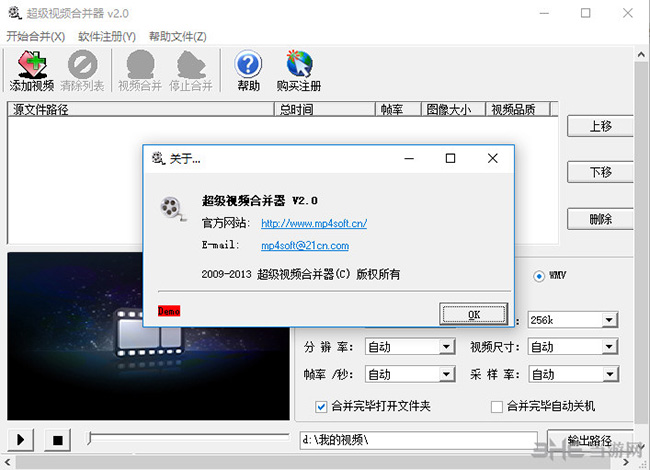Click the vertical scrollbar up arrow
Screen dimensions: 650x470
point(641,55)
